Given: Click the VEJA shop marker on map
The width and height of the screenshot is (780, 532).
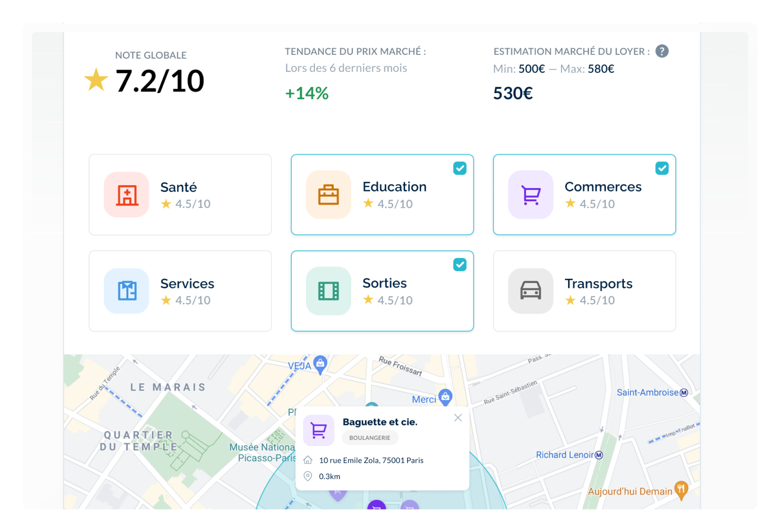Looking at the screenshot, I should [x=320, y=364].
